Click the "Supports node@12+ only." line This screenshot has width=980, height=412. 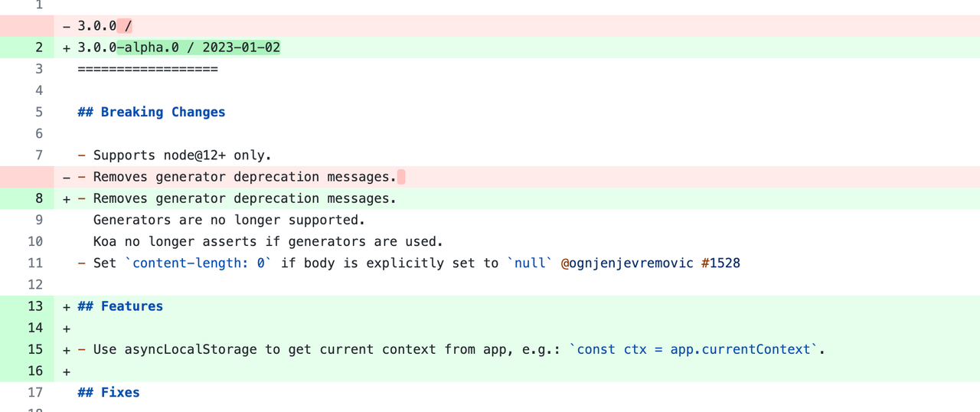[182, 155]
